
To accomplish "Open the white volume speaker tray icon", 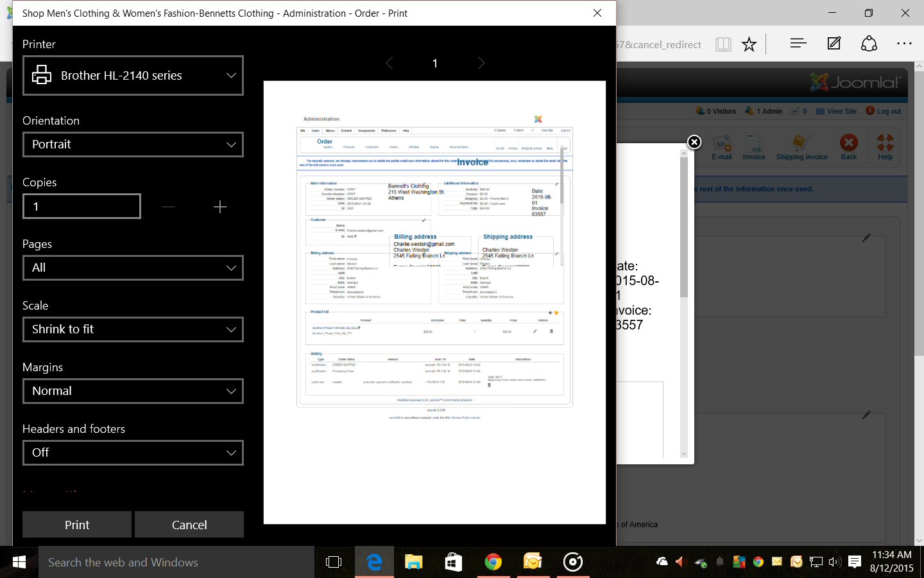I will (x=835, y=562).
